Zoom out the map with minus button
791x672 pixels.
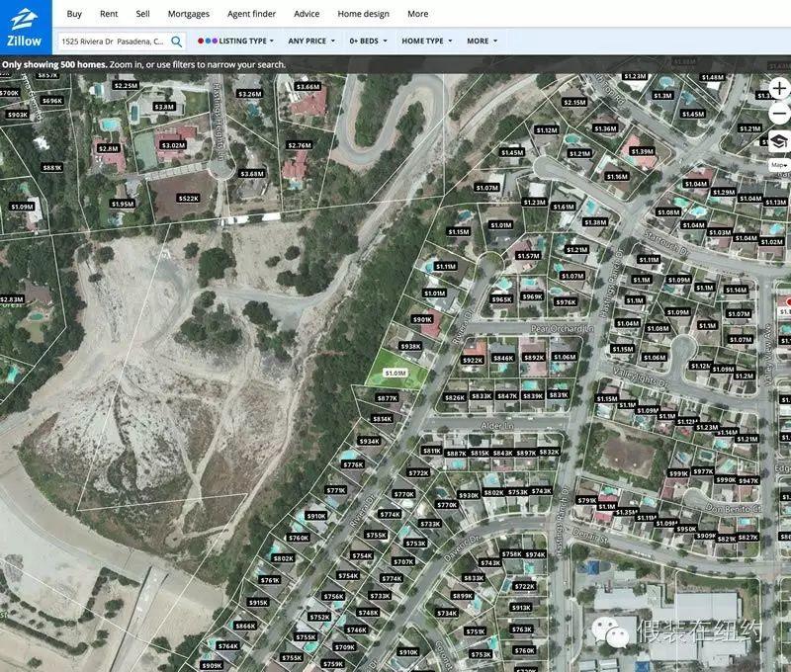pyautogui.click(x=779, y=114)
